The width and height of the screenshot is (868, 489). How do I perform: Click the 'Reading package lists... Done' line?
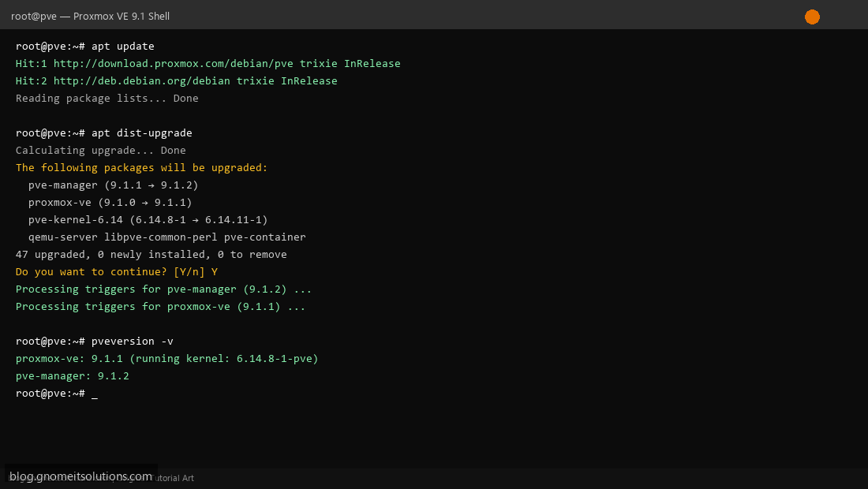tap(107, 99)
